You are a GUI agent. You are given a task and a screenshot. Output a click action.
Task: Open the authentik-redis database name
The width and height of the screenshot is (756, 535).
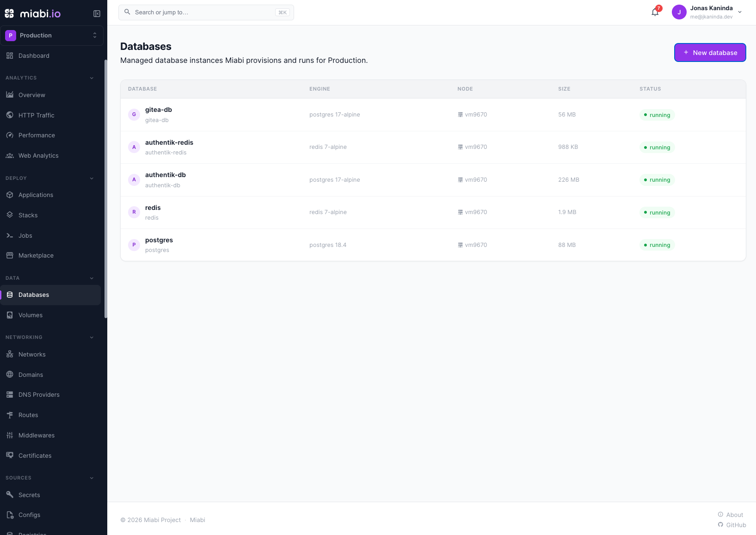tap(169, 142)
